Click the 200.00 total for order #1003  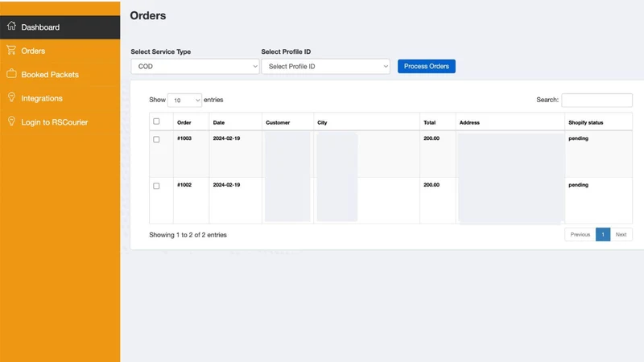[431, 138]
